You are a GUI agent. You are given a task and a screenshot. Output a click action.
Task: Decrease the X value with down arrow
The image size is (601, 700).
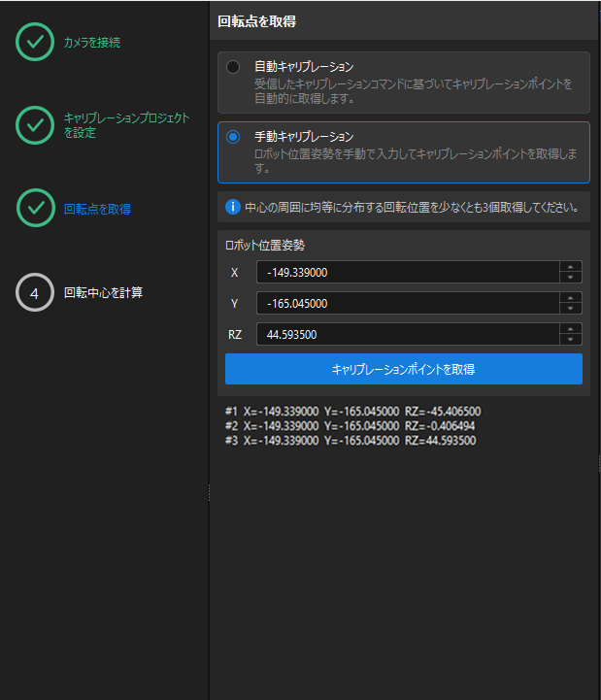click(x=570, y=278)
